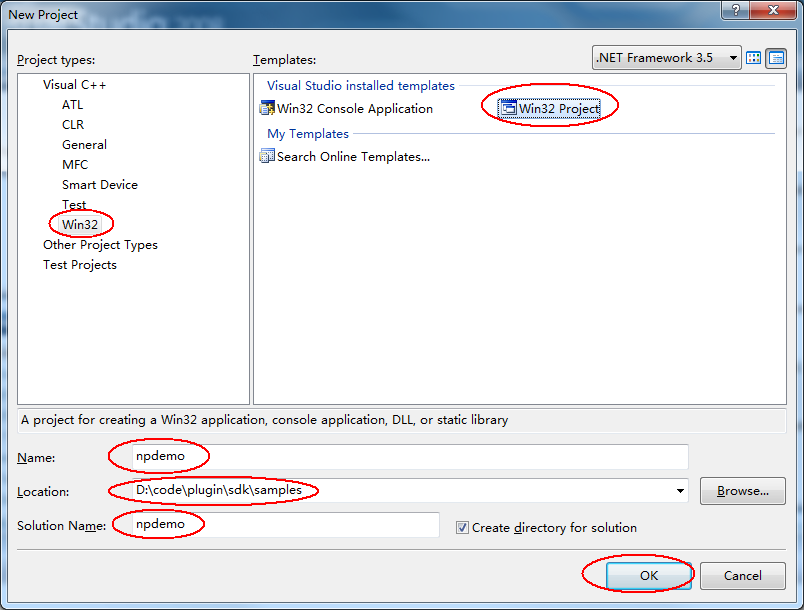Click the Win32 Console Application template icon
The image size is (804, 610).
click(x=267, y=108)
